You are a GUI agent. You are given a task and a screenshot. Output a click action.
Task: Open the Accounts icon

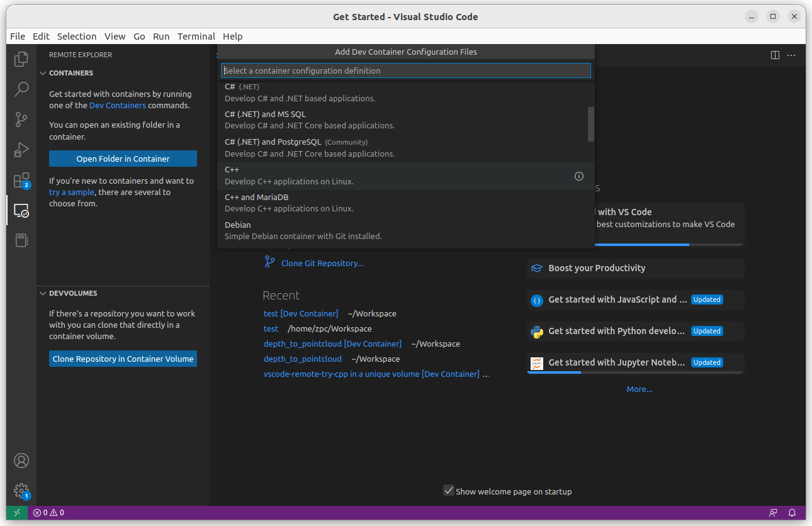click(21, 461)
